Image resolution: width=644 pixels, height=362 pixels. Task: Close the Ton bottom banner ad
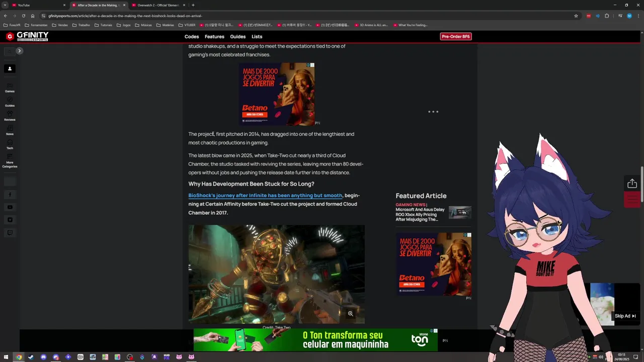[436, 331]
